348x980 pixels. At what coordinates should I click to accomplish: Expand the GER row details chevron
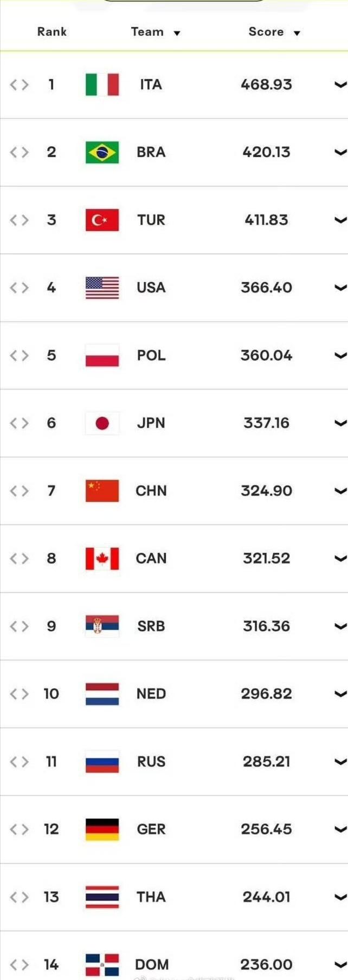340,829
